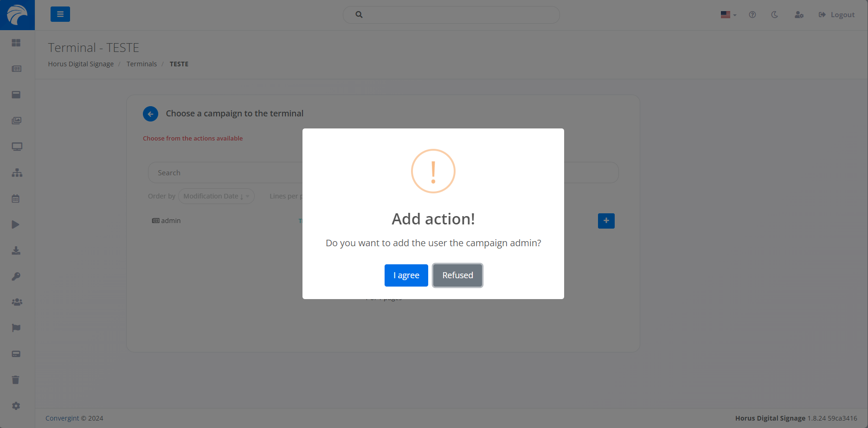Open user settings icon in header
Screen dimensions: 868x428
798,15
